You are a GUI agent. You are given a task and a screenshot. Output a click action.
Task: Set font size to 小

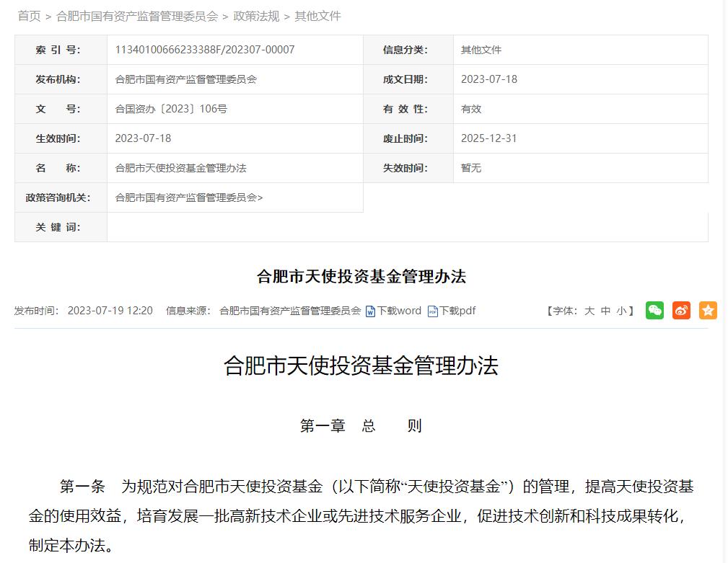[x=621, y=311]
